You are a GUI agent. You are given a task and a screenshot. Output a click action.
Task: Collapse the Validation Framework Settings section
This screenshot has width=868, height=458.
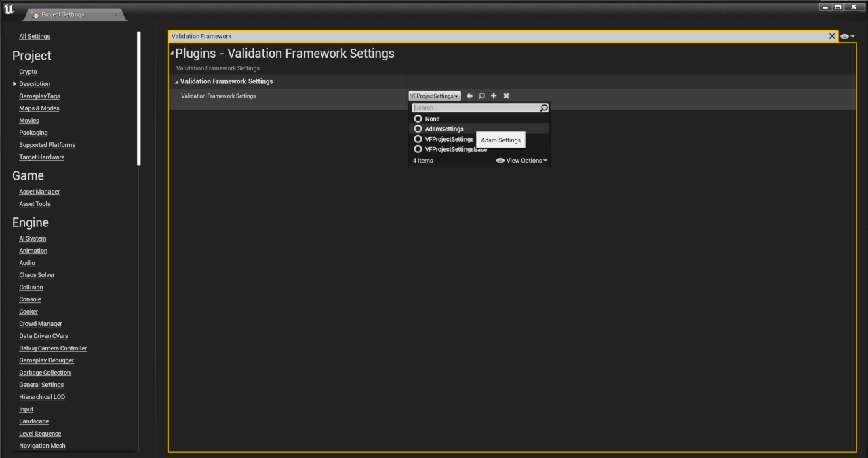click(x=177, y=82)
